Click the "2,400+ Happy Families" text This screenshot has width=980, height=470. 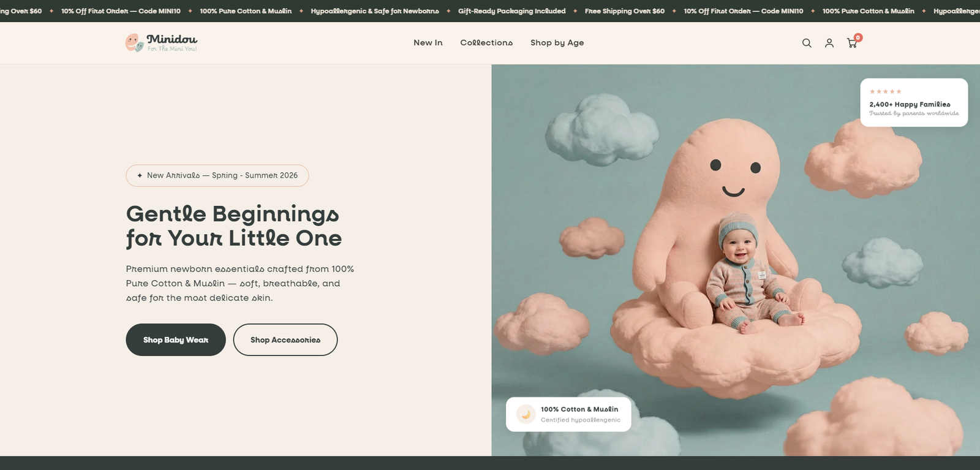pos(910,104)
